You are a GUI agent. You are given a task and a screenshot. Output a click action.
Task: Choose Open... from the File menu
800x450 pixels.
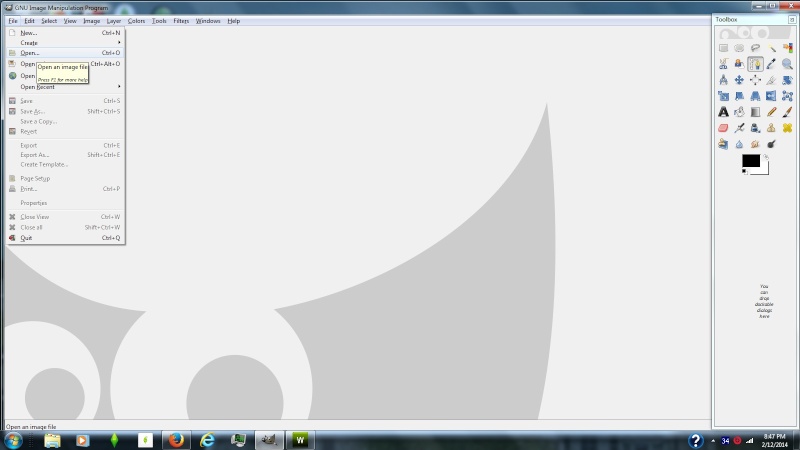[65, 53]
